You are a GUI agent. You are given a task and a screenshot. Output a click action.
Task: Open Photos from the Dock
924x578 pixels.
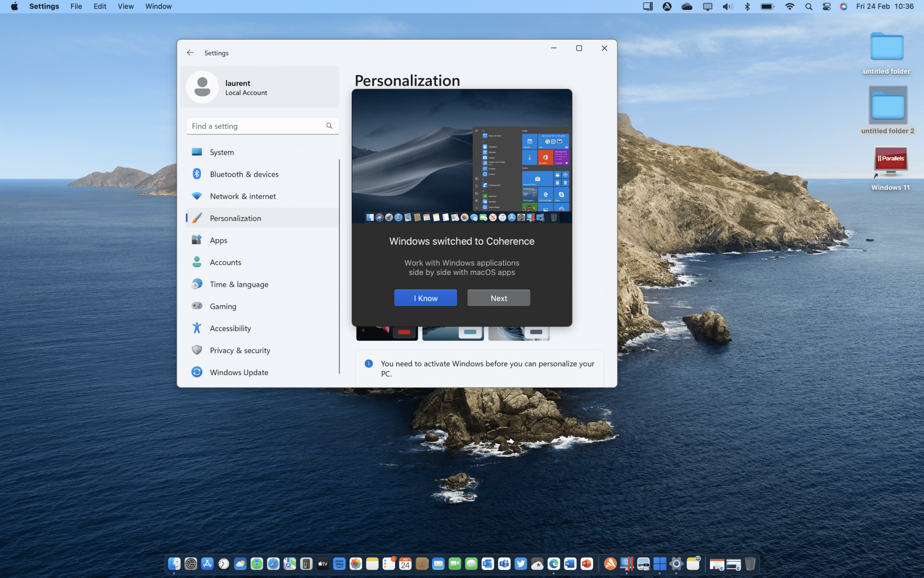pos(356,564)
